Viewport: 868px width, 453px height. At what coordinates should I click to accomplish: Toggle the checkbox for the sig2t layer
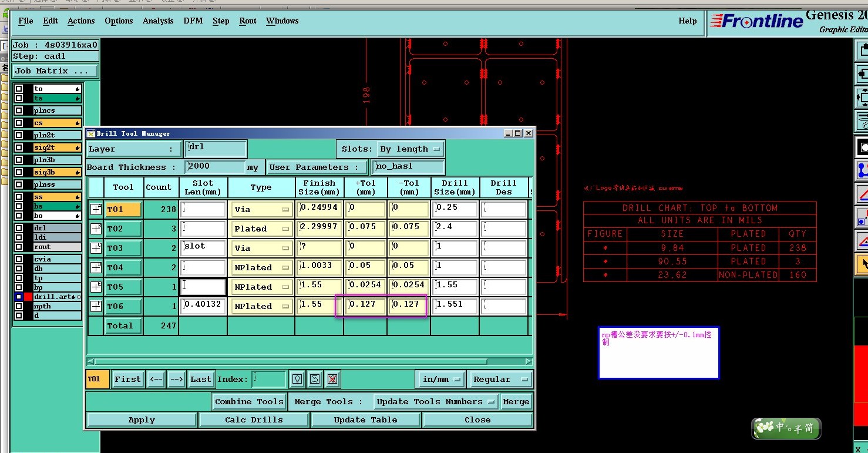coord(19,147)
